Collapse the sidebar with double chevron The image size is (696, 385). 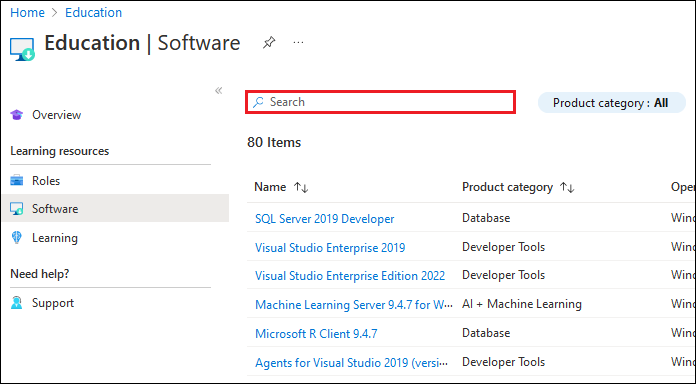[218, 91]
